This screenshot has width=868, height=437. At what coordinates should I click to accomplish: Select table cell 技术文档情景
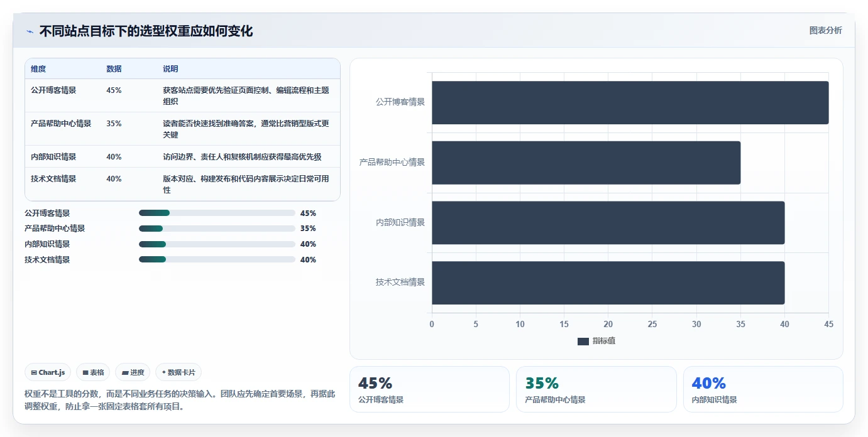click(53, 179)
